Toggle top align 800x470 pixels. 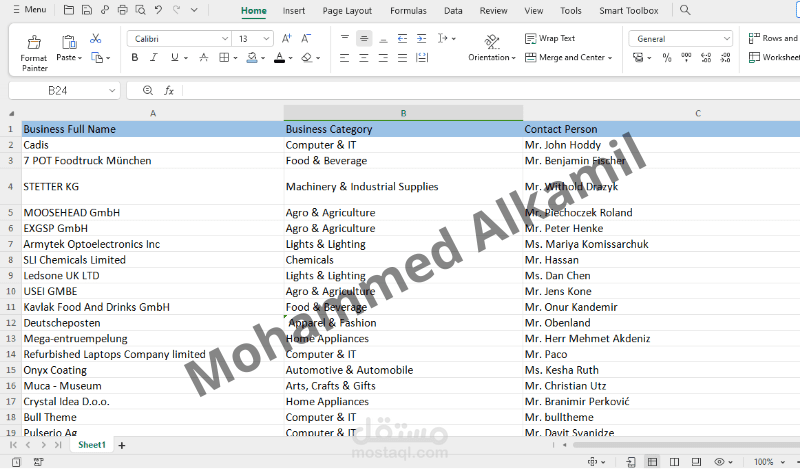click(x=345, y=38)
